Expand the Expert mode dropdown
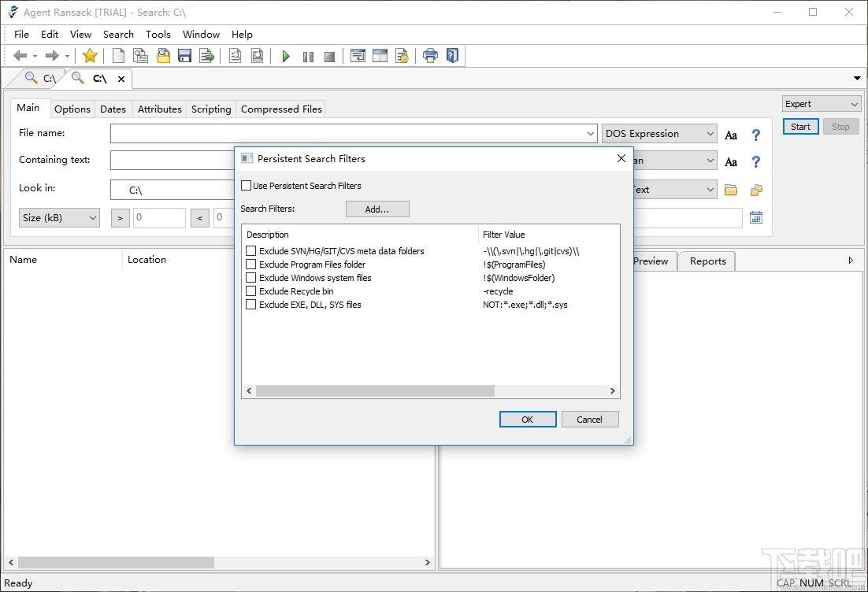 click(822, 103)
